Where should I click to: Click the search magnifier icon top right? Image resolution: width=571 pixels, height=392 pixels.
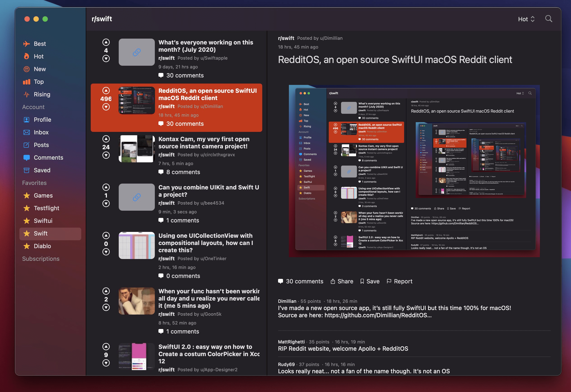point(548,19)
